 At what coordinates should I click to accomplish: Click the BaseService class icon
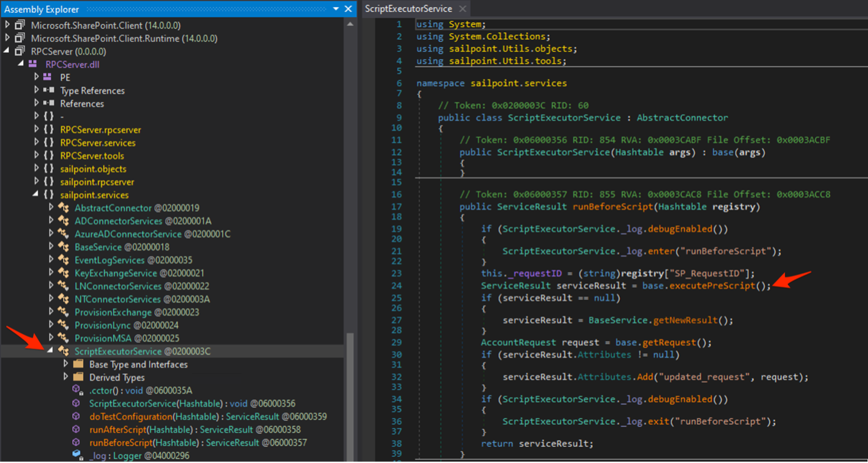click(x=64, y=247)
